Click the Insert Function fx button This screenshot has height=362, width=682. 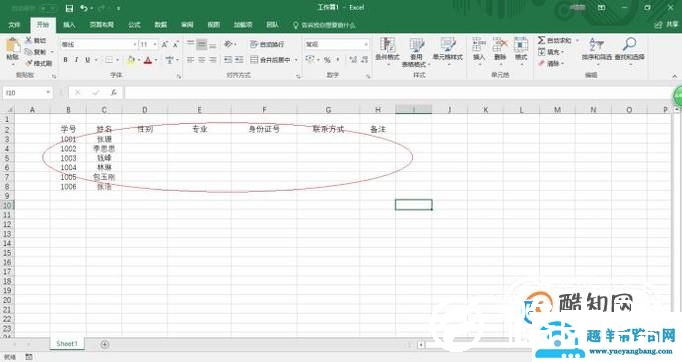click(114, 93)
